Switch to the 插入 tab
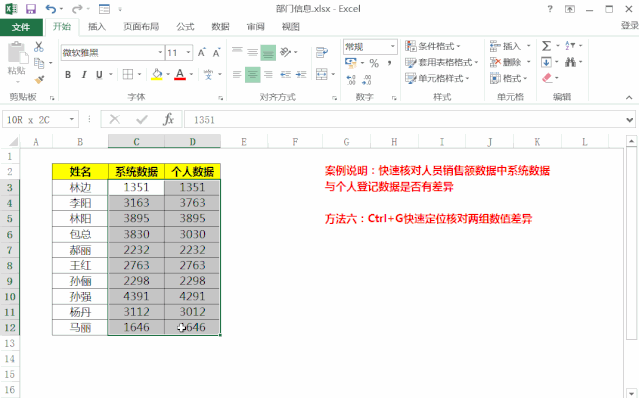Viewport: 639px width, 398px height. pyautogui.click(x=97, y=27)
